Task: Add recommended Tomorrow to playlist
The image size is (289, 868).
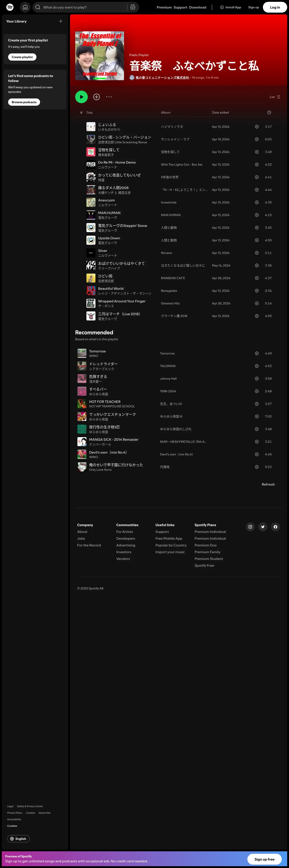Action: click(257, 354)
